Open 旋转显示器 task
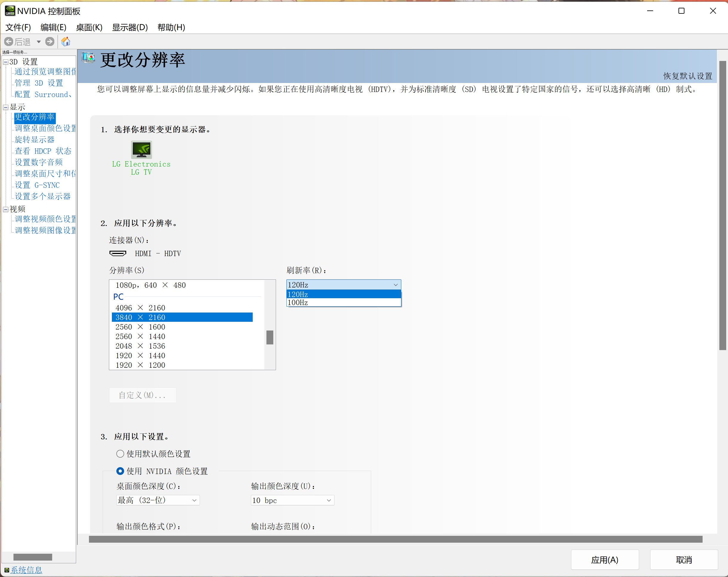 34,140
